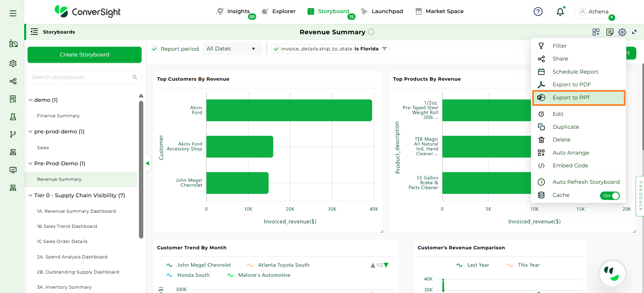The width and height of the screenshot is (644, 293).
Task: Uncheck the ship_to_state Florida filter checkbox
Action: click(276, 49)
